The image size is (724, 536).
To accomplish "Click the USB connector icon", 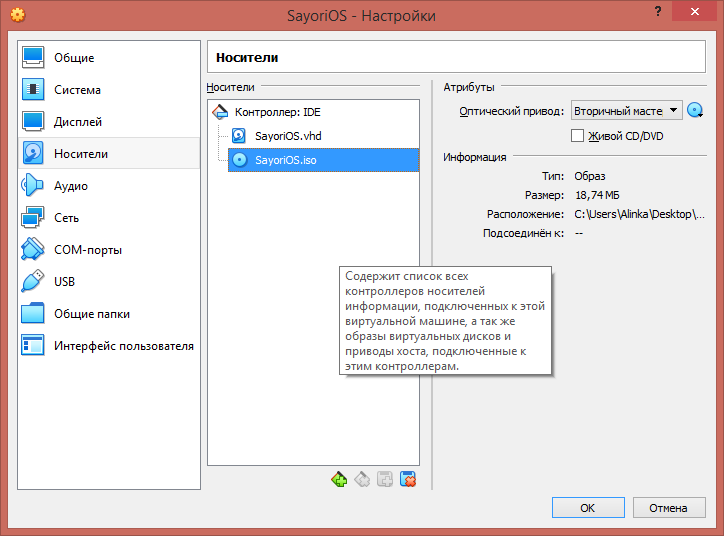I will [x=33, y=282].
